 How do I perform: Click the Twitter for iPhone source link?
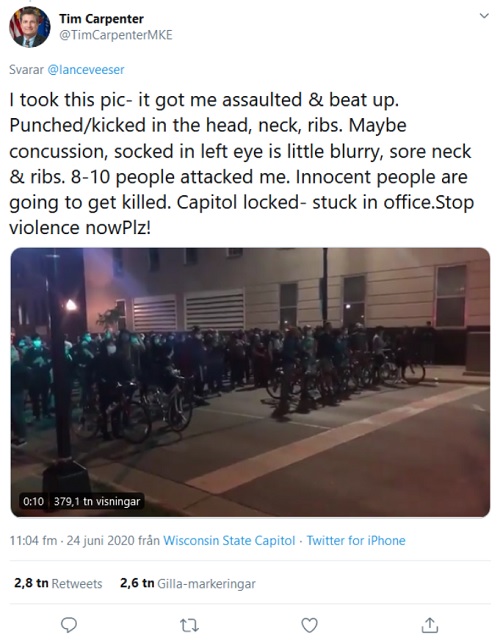coord(356,540)
